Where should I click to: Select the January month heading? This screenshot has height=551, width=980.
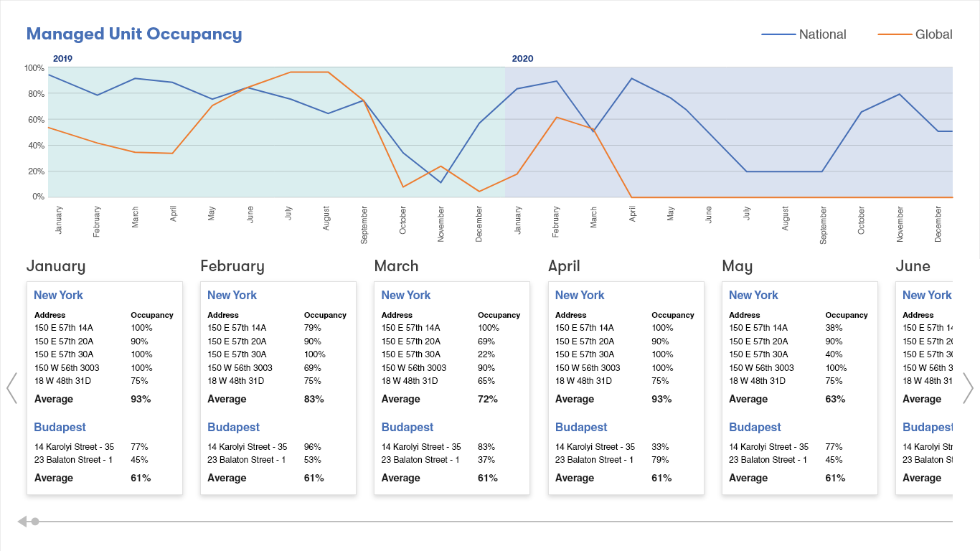[x=56, y=266]
